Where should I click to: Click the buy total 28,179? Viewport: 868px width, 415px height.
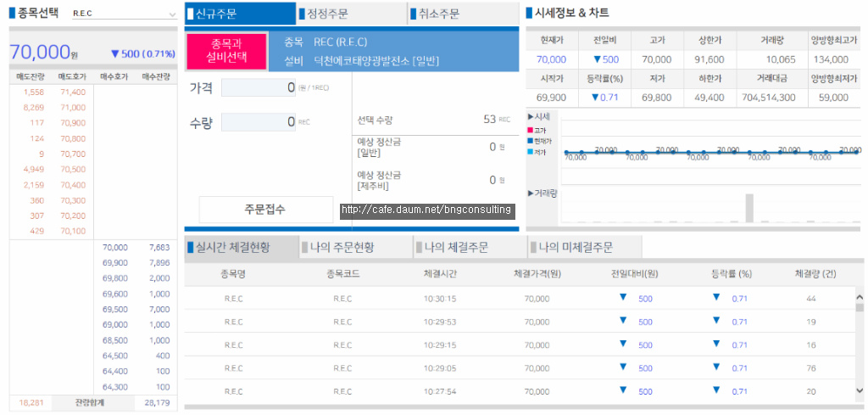point(157,403)
